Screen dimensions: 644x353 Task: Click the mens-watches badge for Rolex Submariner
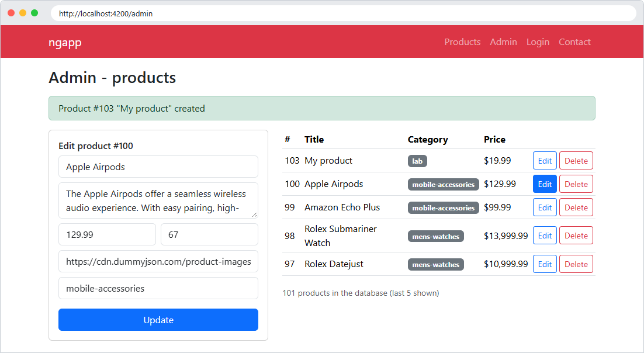point(436,236)
